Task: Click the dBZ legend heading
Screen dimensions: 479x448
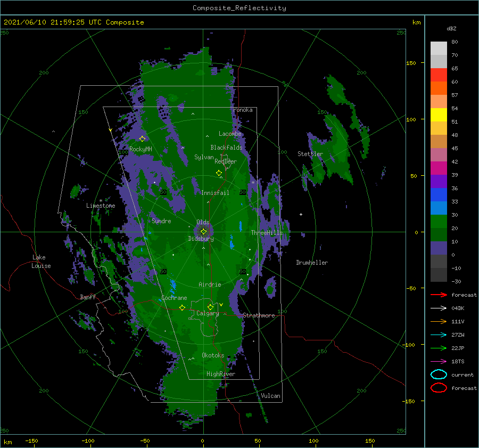Action: [451, 28]
